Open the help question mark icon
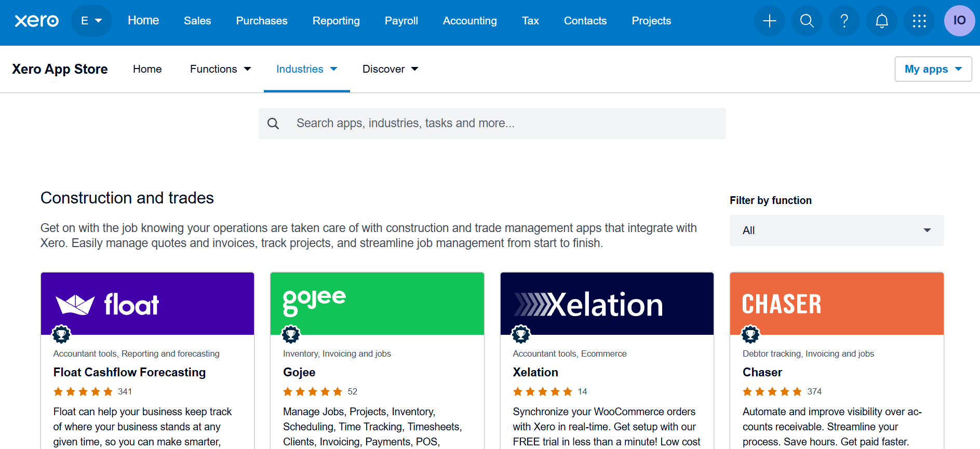Viewport: 980px width, 449px height. [x=844, y=21]
